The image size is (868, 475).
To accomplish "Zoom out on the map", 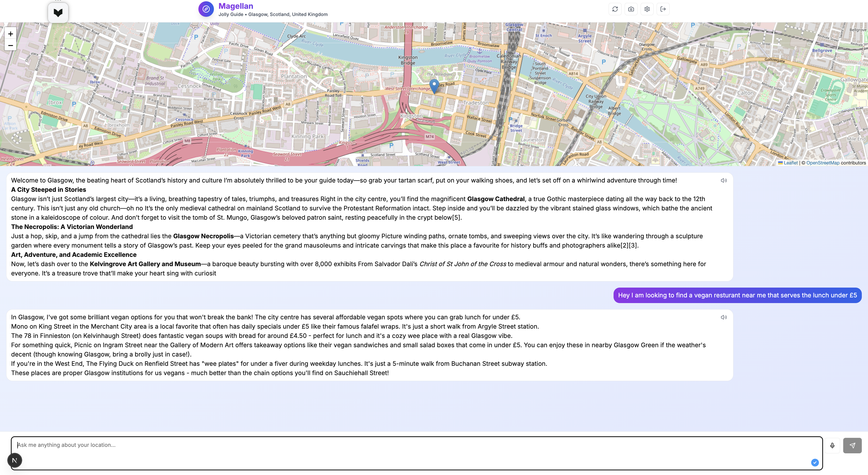I will point(10,45).
